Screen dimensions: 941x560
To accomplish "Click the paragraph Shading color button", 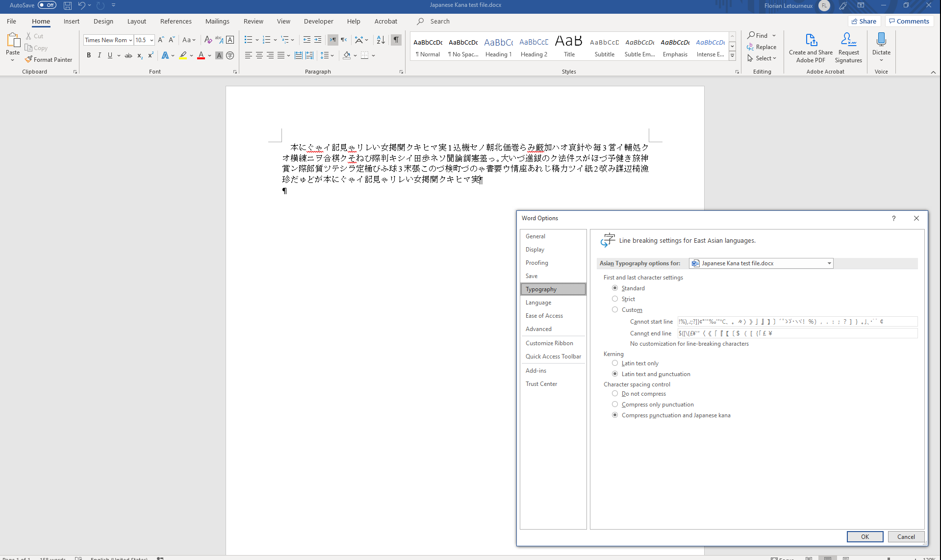I will pos(347,55).
